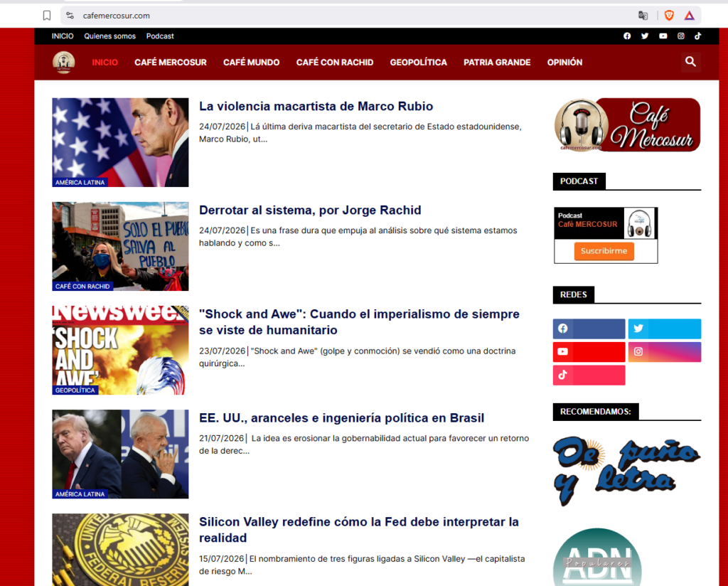Click the orange Suscribirme button
The width and height of the screenshot is (728, 586).
click(604, 251)
